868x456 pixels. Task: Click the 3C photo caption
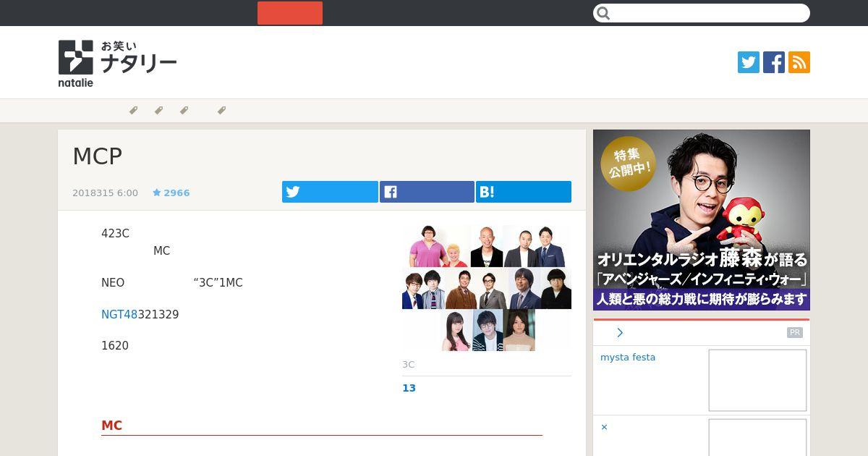[x=409, y=364]
